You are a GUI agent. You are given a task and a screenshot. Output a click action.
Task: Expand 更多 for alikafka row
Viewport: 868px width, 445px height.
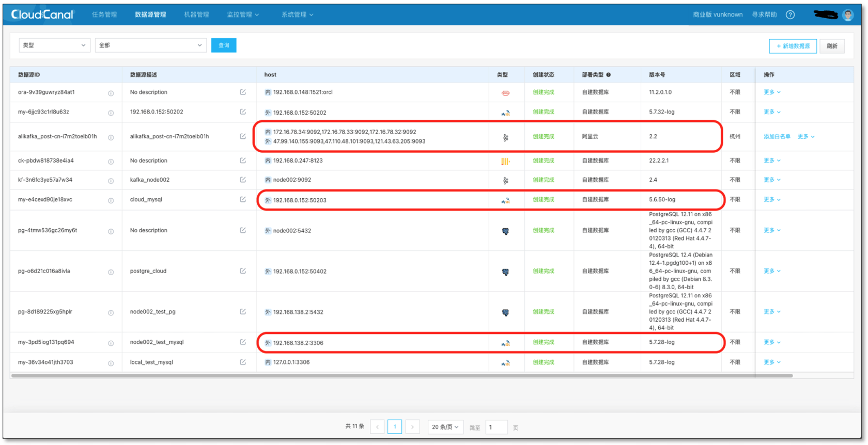[806, 136]
